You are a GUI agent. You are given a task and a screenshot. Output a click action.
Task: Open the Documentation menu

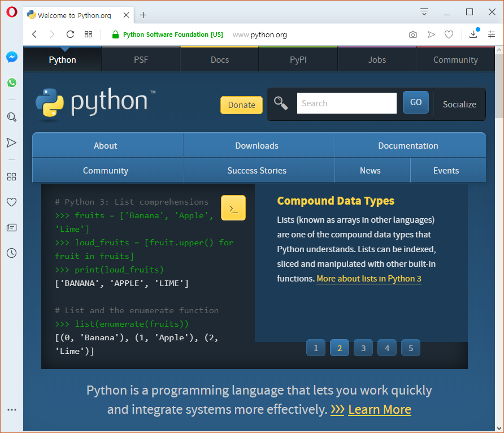coord(410,146)
